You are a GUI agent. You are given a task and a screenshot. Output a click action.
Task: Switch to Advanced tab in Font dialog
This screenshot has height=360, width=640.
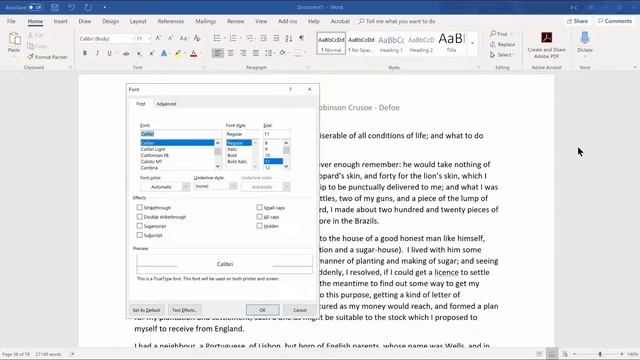167,104
